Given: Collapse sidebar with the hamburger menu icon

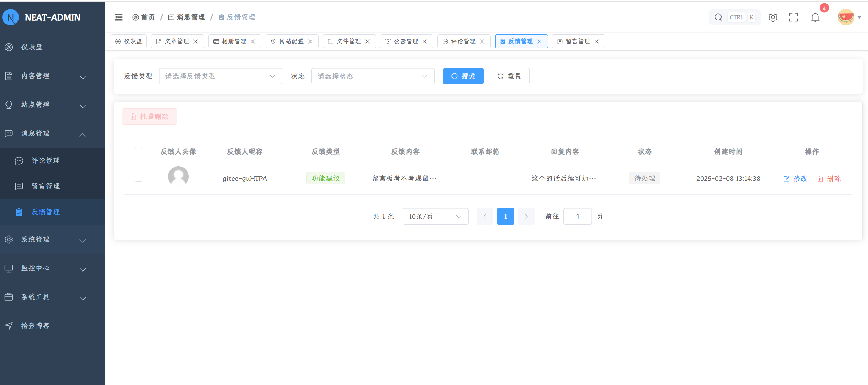Looking at the screenshot, I should coord(119,17).
